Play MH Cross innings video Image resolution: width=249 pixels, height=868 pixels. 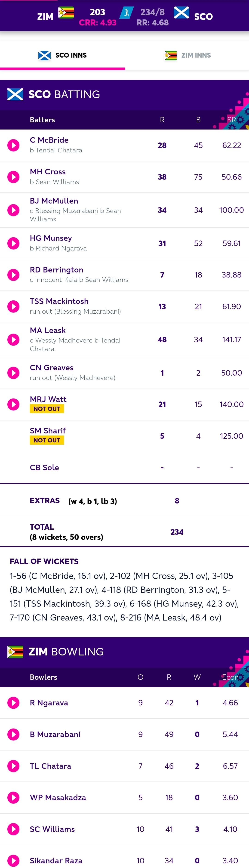pos(13,177)
